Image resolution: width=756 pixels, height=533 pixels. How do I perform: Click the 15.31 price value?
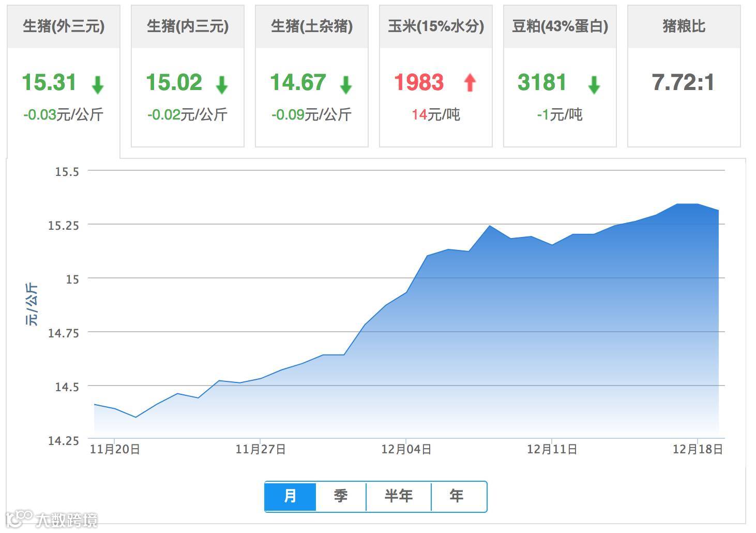(x=49, y=83)
